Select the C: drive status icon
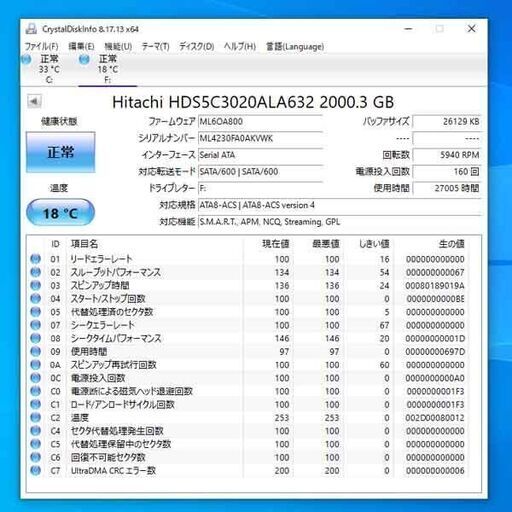 26,60
